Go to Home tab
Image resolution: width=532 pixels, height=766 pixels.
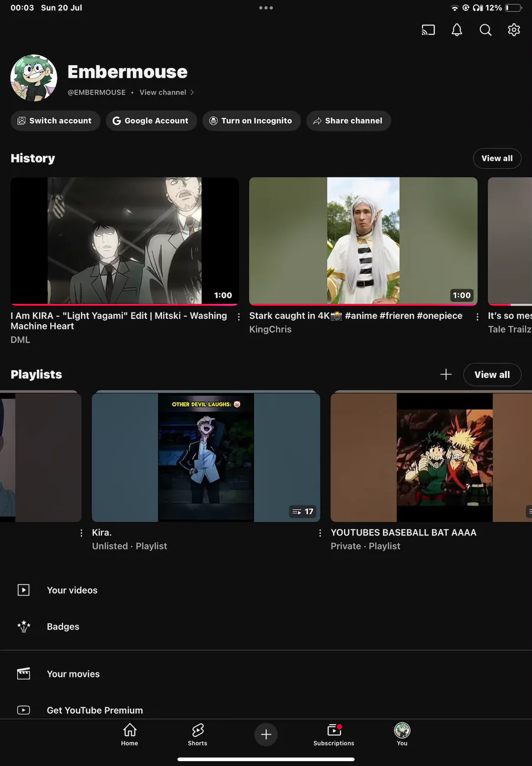129,734
